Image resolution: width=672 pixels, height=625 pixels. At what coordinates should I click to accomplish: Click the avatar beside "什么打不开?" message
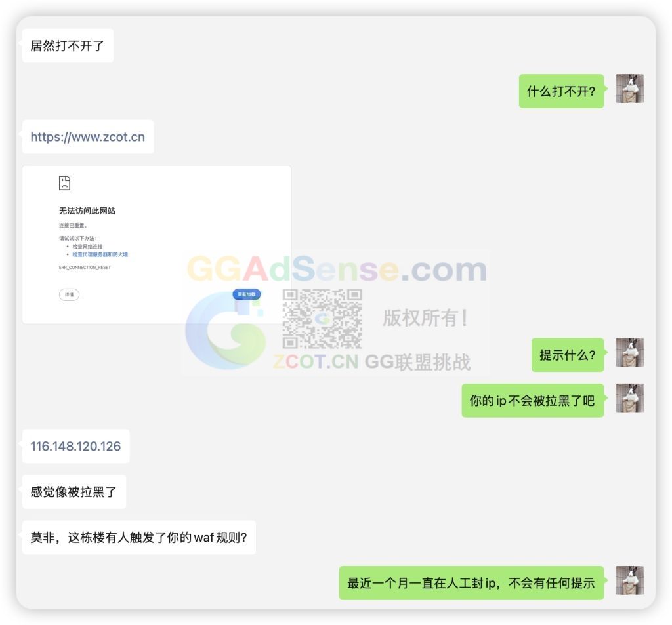coord(629,89)
